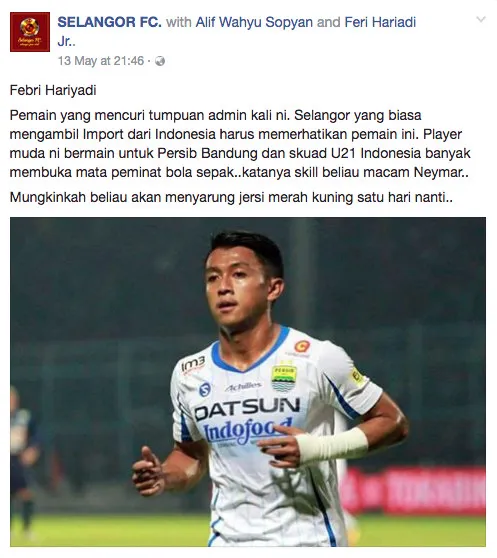Expand the post options chevron menu

(481, 19)
